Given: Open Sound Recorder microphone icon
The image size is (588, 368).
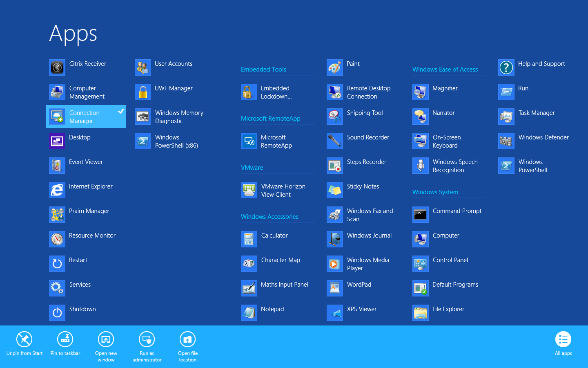Looking at the screenshot, I should pos(335,141).
